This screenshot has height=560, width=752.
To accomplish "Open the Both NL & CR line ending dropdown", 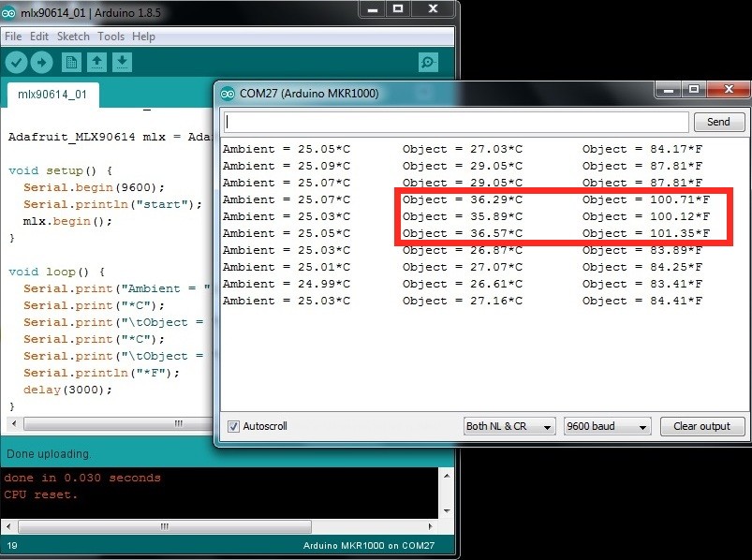I will tap(509, 426).
